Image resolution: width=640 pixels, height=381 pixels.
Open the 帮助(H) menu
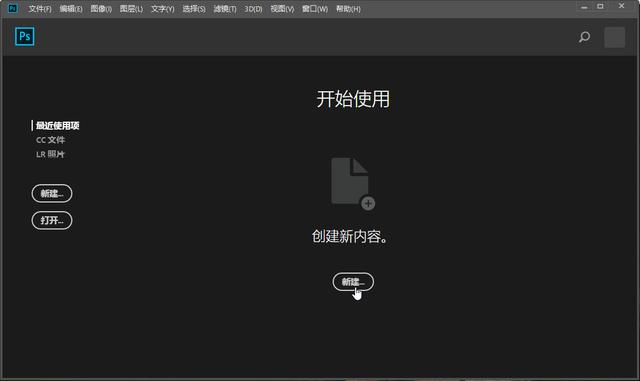[348, 9]
